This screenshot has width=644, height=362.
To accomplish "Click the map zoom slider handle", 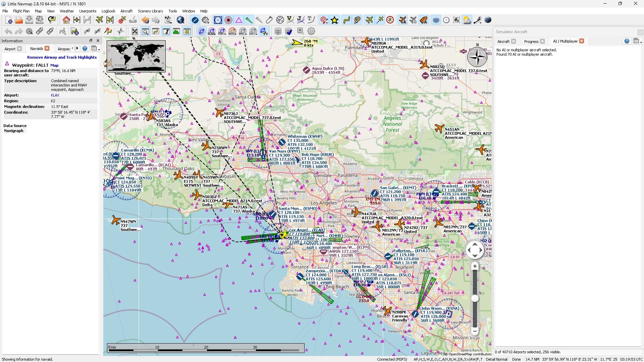I will pyautogui.click(x=475, y=298).
